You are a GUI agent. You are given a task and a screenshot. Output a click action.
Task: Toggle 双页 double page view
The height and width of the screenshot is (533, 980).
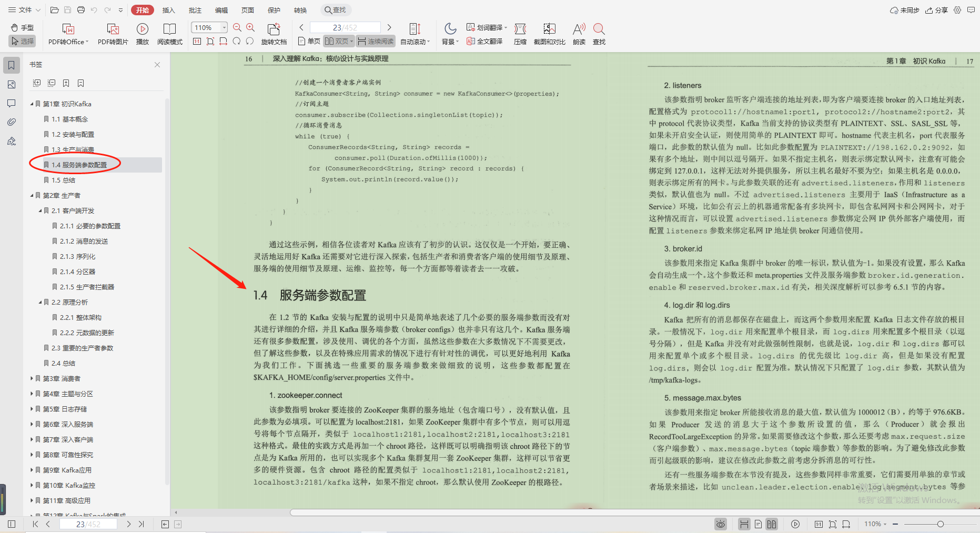[338, 41]
